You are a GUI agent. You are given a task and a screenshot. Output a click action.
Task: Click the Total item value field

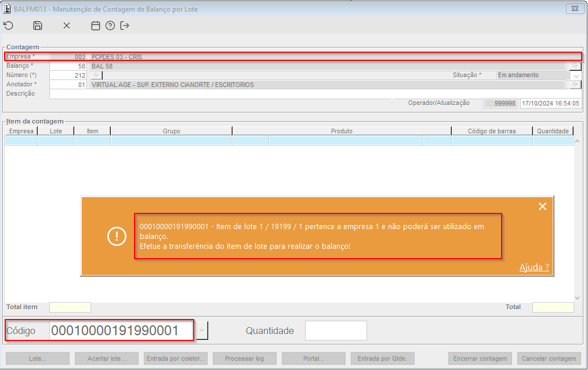[70, 307]
